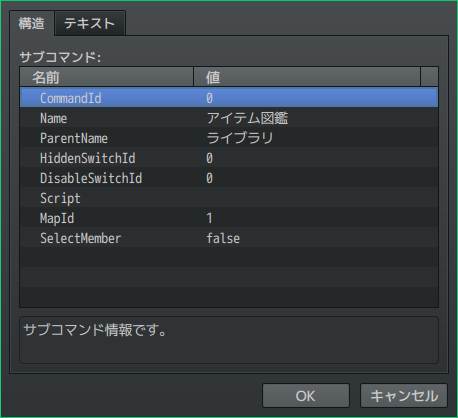458x418 pixels.
Task: Select the 構造 tab
Action: pos(31,23)
